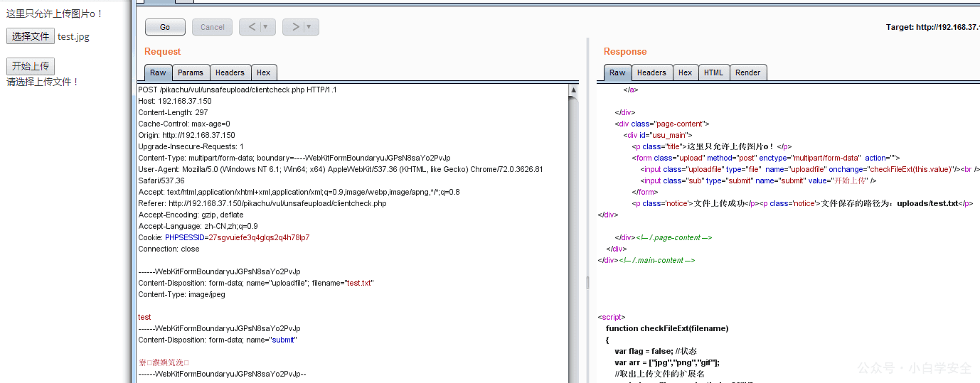Click the function checkFileExt(filename) line
Viewport: 980px width, 383px height.
click(667, 328)
